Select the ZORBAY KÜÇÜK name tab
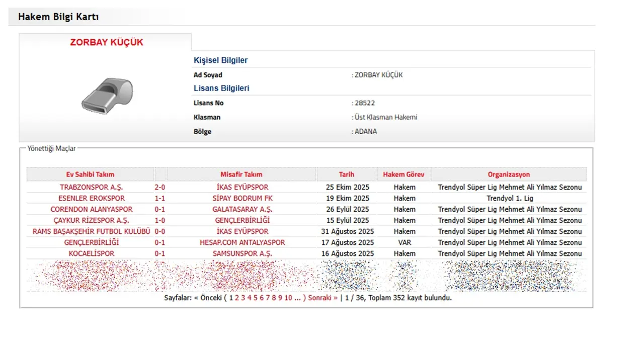 pyautogui.click(x=106, y=43)
